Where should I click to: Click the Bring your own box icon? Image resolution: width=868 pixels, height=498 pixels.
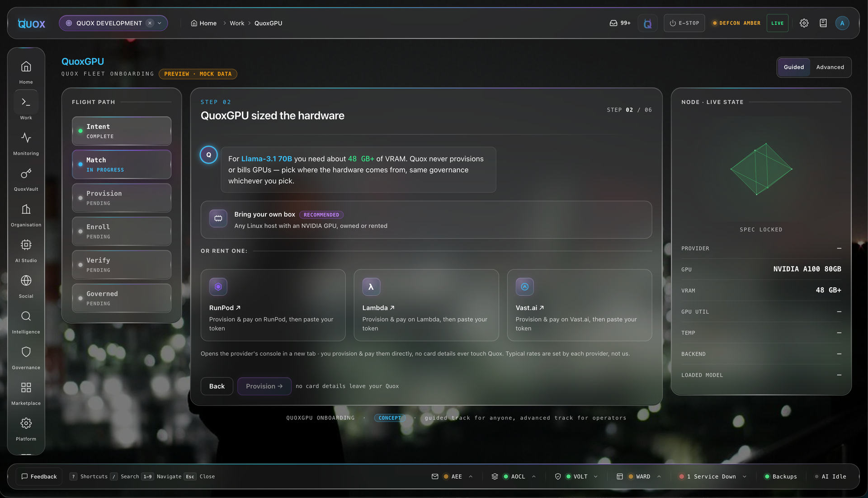(218, 218)
